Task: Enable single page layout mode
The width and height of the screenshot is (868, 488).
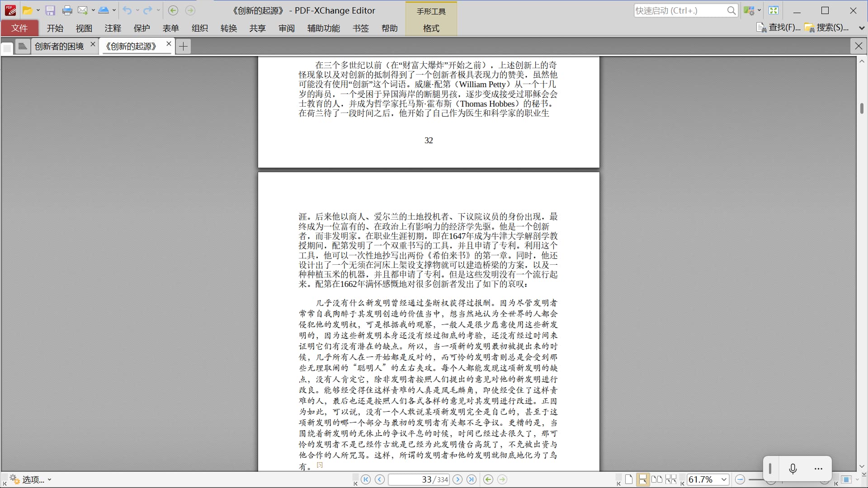Action: (629, 479)
